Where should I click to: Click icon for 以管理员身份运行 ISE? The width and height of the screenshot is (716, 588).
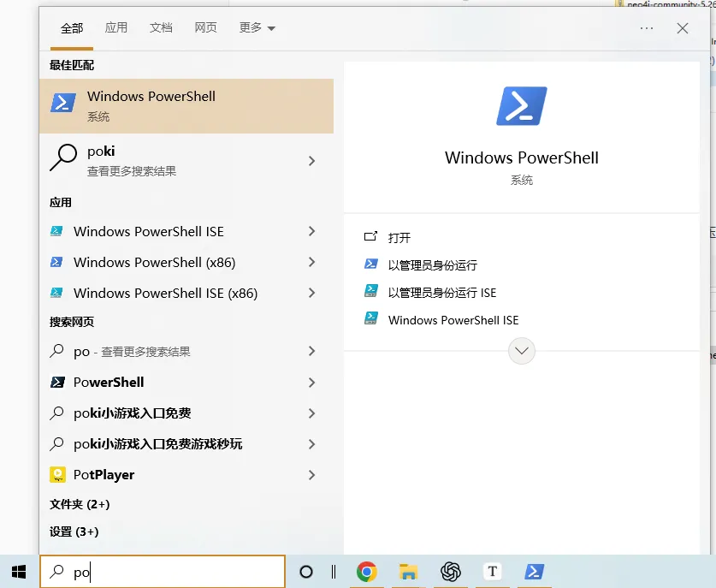point(370,290)
